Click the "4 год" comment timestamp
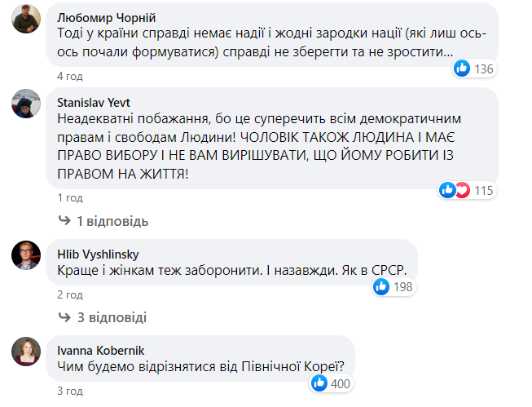This screenshot has height=407, width=532. 69,76
